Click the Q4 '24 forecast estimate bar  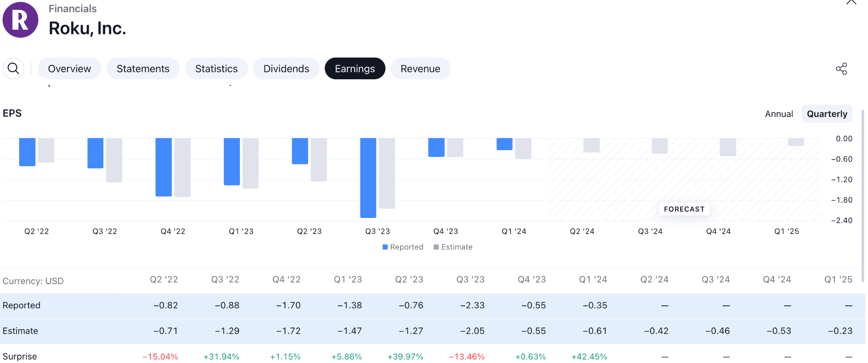[x=728, y=147]
